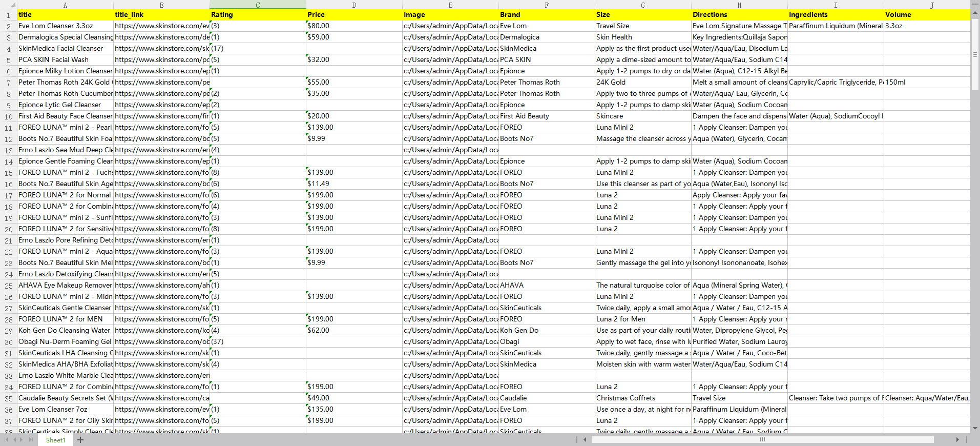This screenshot has width=980, height=446.
Task: Select the '24K Gold' size cell
Action: pyautogui.click(x=643, y=82)
